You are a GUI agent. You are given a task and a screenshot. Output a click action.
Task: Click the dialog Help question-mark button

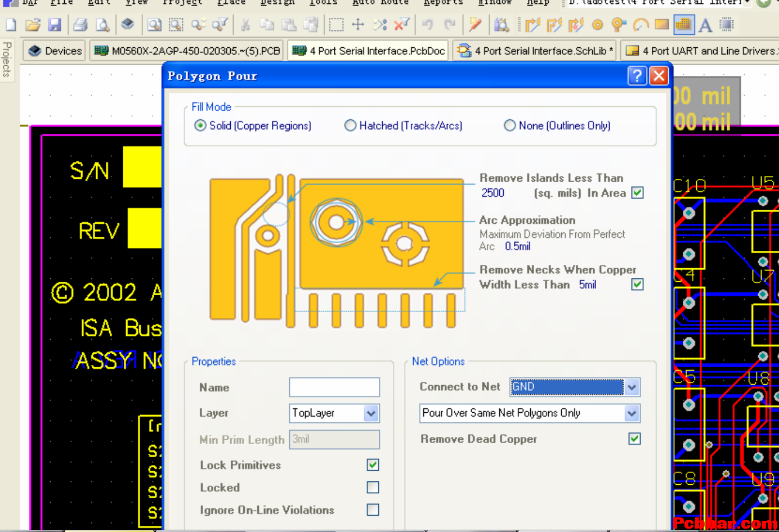click(637, 75)
